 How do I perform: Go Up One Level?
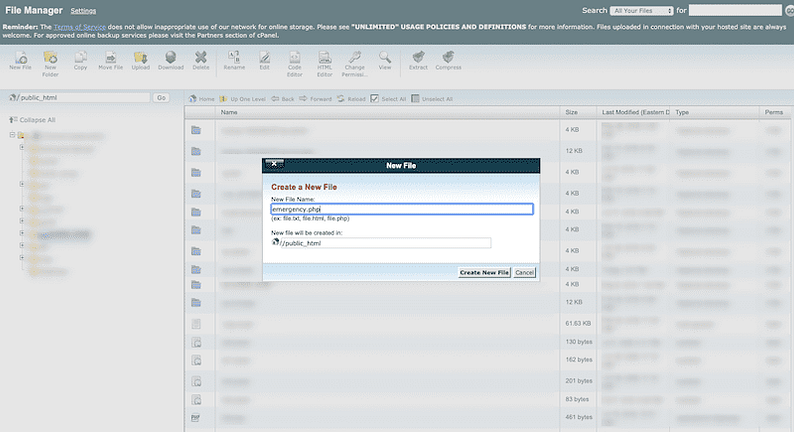click(243, 99)
